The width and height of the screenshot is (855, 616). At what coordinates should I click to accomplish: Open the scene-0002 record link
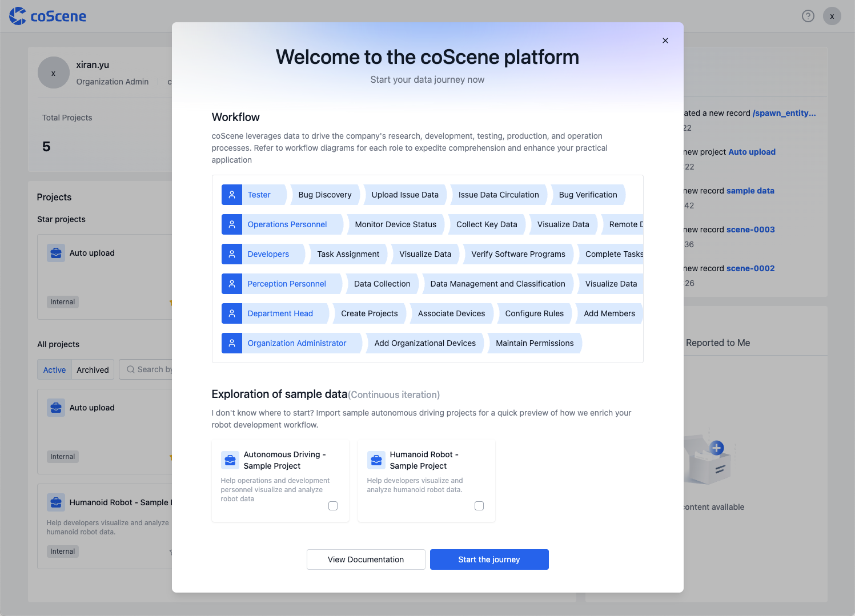tap(750, 268)
